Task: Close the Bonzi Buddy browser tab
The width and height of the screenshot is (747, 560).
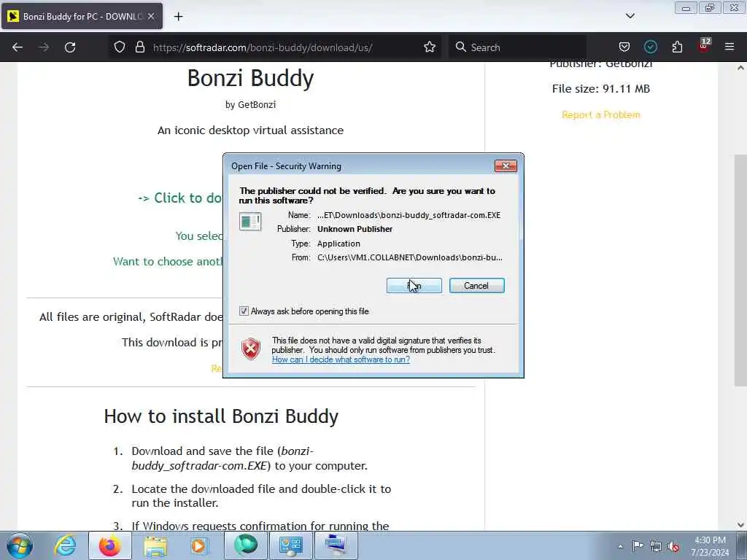Action: 151,16
